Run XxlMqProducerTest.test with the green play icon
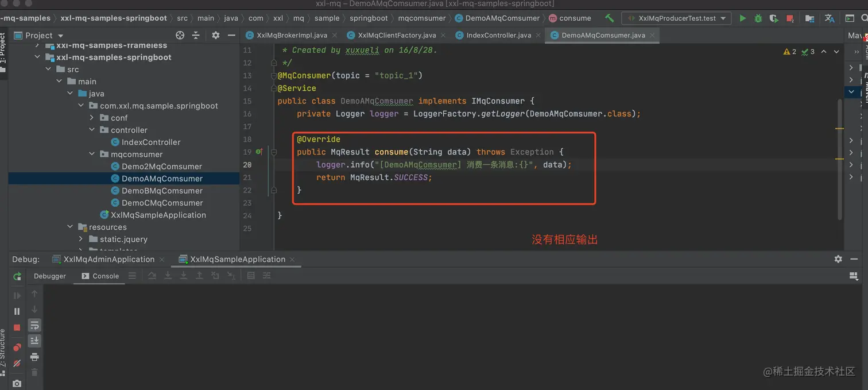The image size is (868, 390). [743, 18]
